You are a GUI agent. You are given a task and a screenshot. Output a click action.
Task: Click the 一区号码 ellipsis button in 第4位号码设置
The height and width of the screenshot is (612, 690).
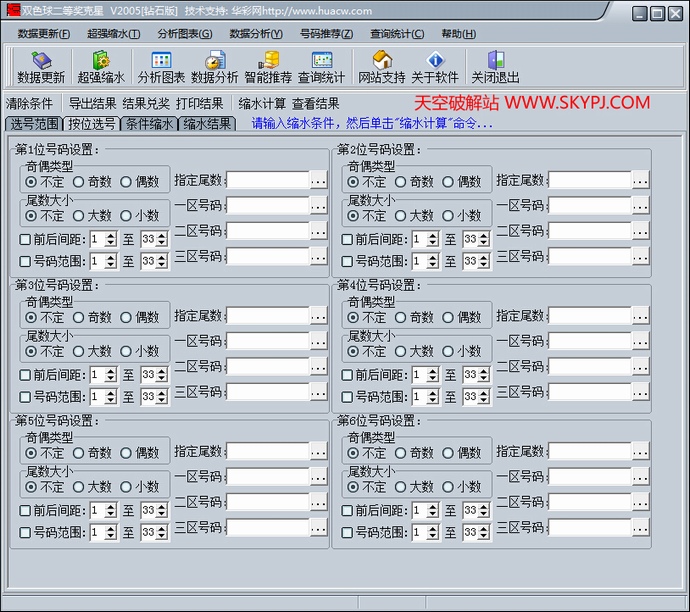pyautogui.click(x=640, y=341)
